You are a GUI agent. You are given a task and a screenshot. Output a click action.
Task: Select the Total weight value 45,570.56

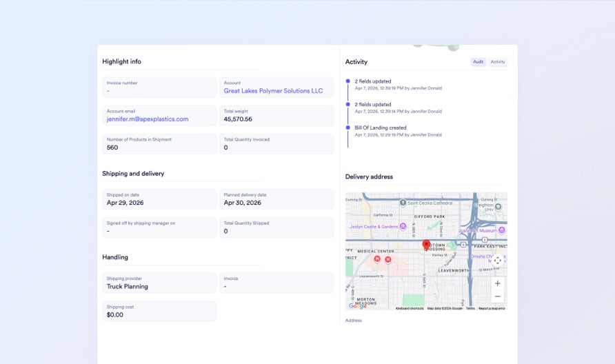tap(238, 119)
